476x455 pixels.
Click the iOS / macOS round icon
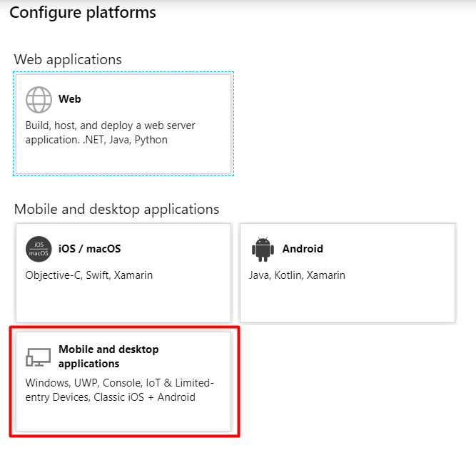39,249
